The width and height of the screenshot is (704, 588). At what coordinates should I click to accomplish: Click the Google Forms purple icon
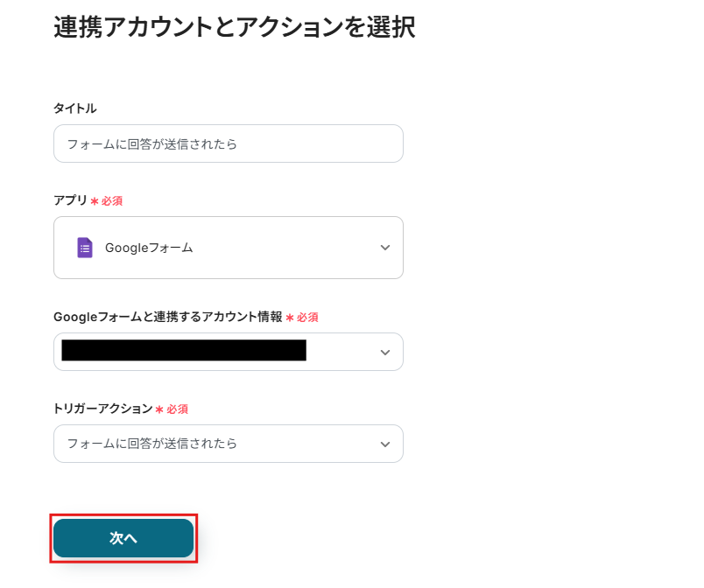(x=85, y=248)
